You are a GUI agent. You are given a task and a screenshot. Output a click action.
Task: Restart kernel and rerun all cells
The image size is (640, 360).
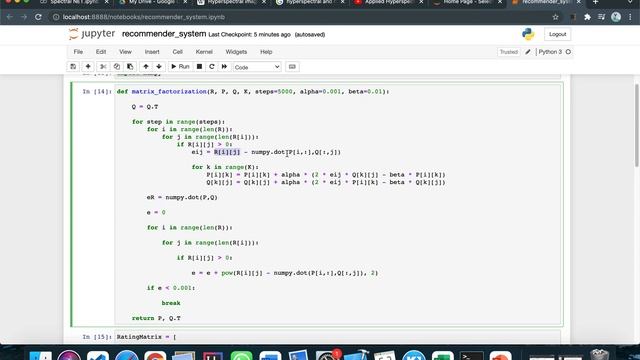tap(224, 67)
